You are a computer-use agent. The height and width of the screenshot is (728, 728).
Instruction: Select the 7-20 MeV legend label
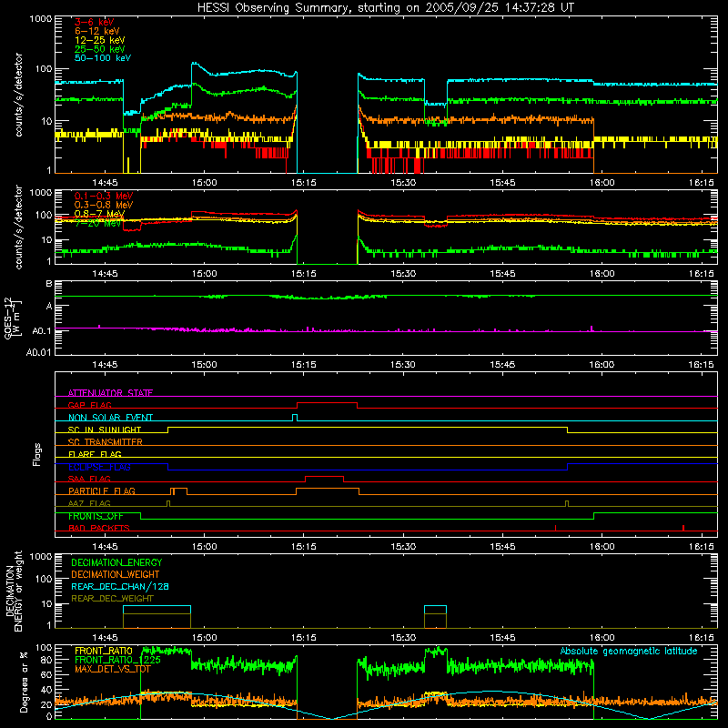tap(97, 223)
